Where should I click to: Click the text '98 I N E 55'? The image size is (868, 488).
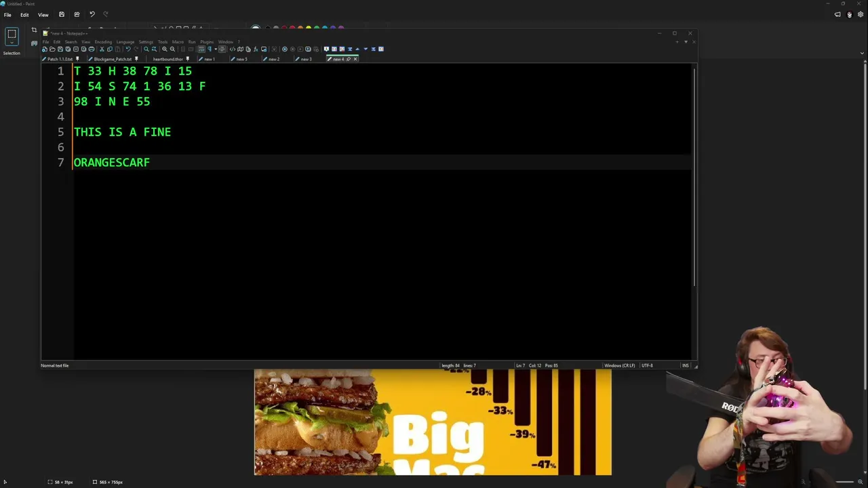pyautogui.click(x=112, y=102)
